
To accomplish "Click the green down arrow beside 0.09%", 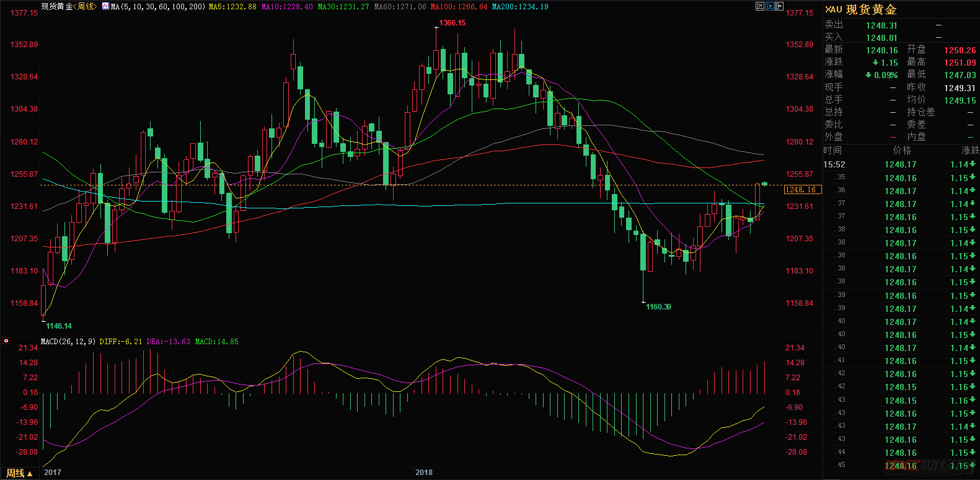I will [x=868, y=75].
